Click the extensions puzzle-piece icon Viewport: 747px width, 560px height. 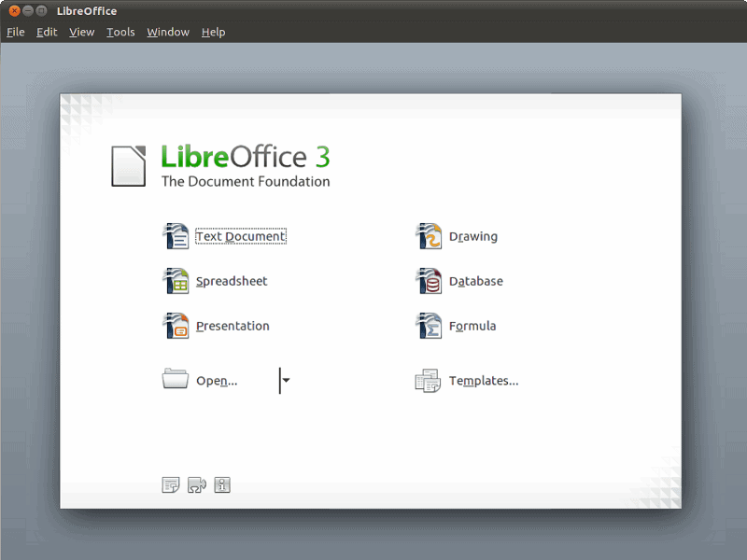tap(196, 485)
